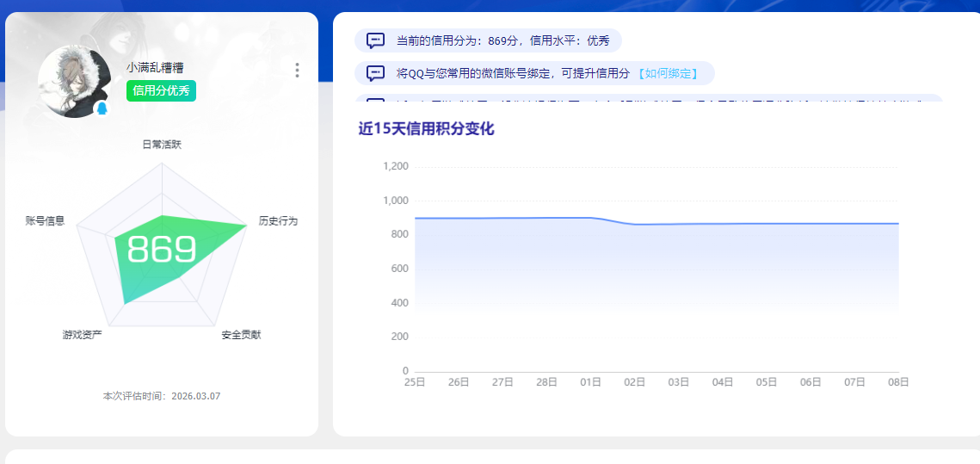Click the 600 y-axis value
This screenshot has height=464, width=980.
click(400, 269)
